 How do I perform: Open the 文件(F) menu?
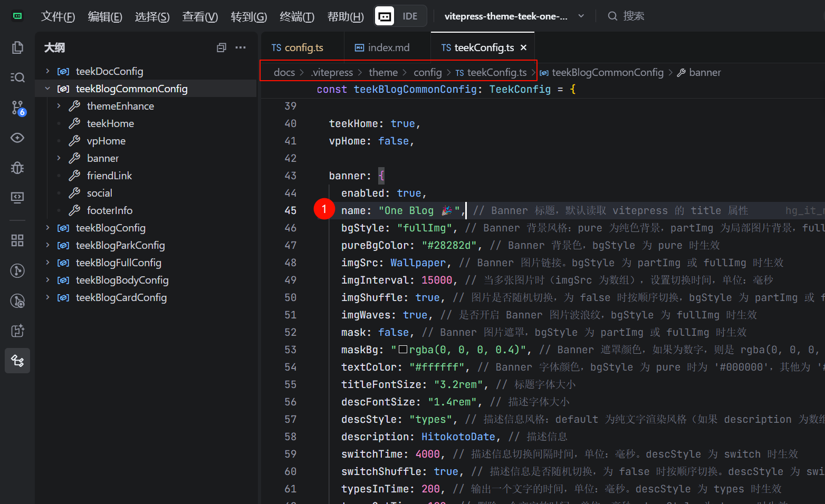pyautogui.click(x=58, y=16)
